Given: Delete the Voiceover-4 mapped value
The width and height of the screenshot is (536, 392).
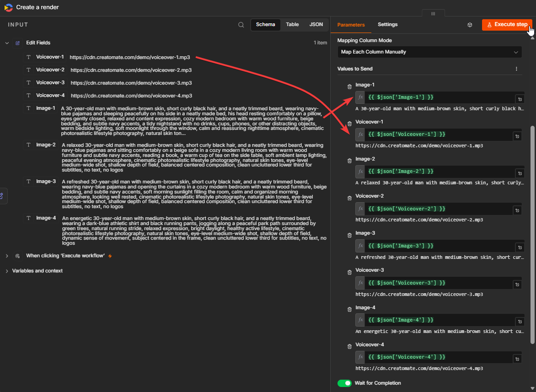Looking at the screenshot, I should (x=349, y=347).
